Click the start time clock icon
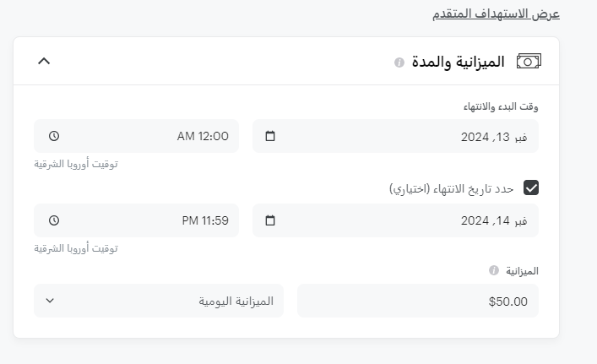Viewport: 597px width, 364px height. (x=54, y=136)
